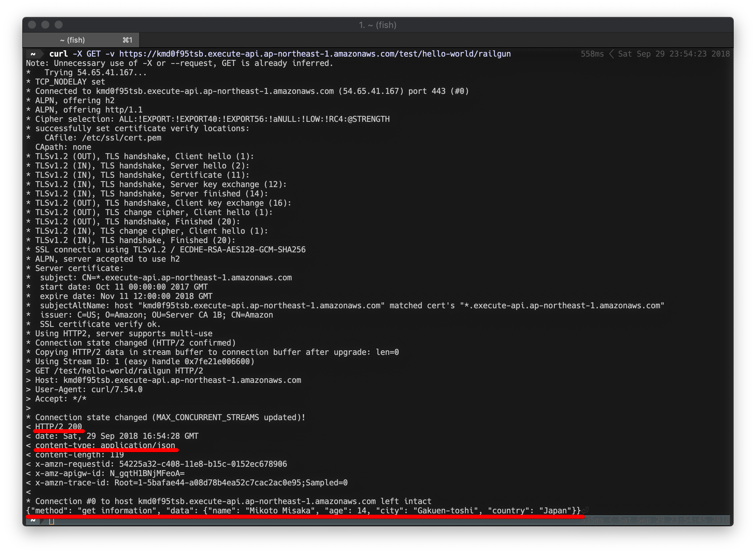756x554 pixels.
Task: Click the 'Server certificate:' line
Action: click(75, 269)
